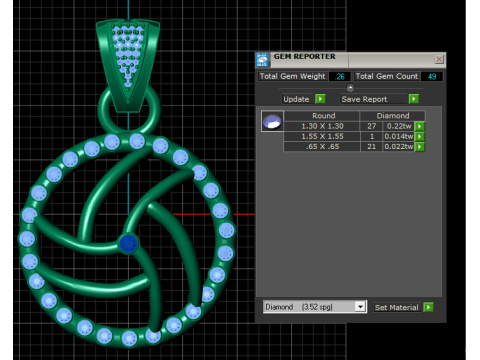Click the 0.022tw weight cell
480x360 pixels.
399,147
